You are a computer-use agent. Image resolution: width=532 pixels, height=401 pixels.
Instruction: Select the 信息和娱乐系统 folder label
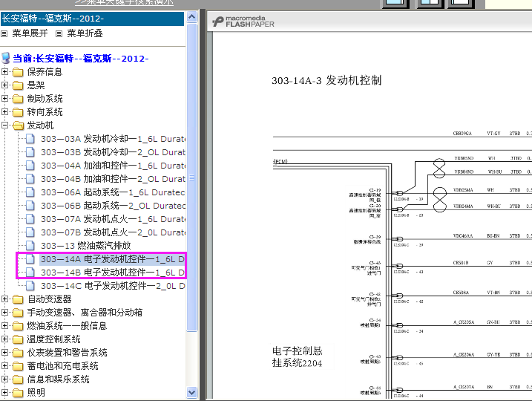(59, 379)
